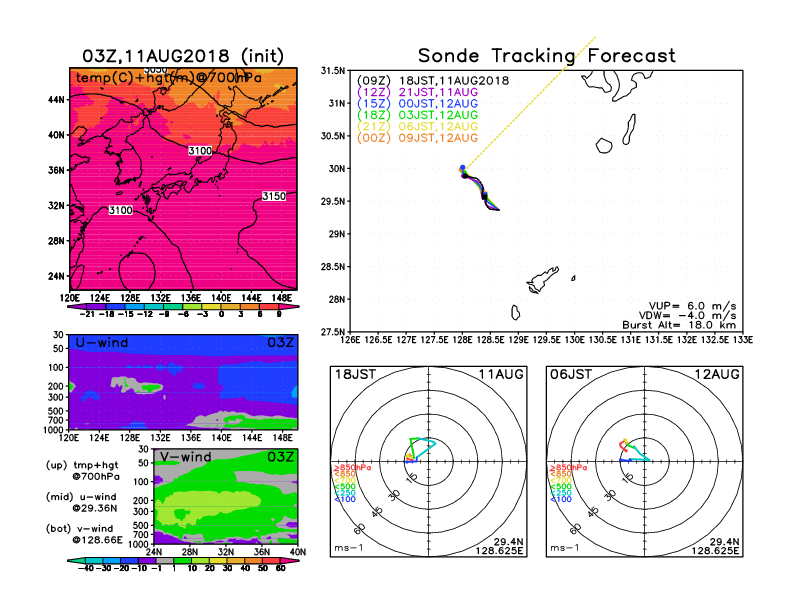
Task: Click the "27.5N" latitude axis label on the track map
Action: tap(333, 332)
